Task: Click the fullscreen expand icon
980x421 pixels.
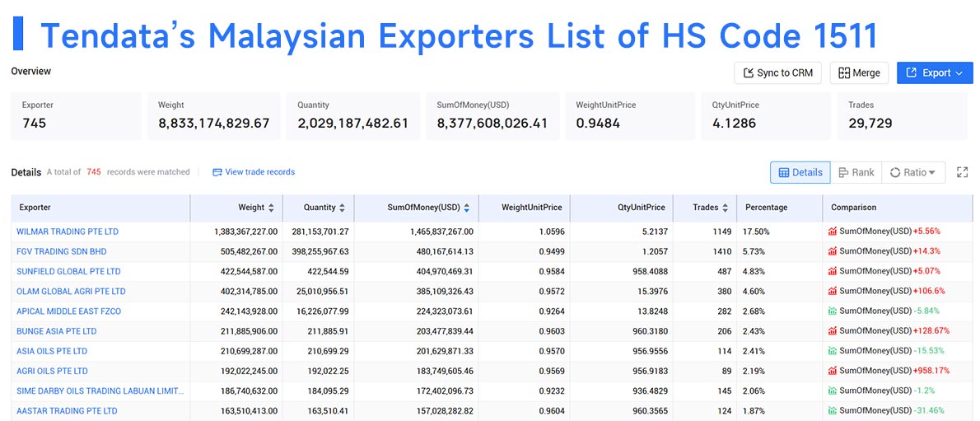Action: coord(963,172)
